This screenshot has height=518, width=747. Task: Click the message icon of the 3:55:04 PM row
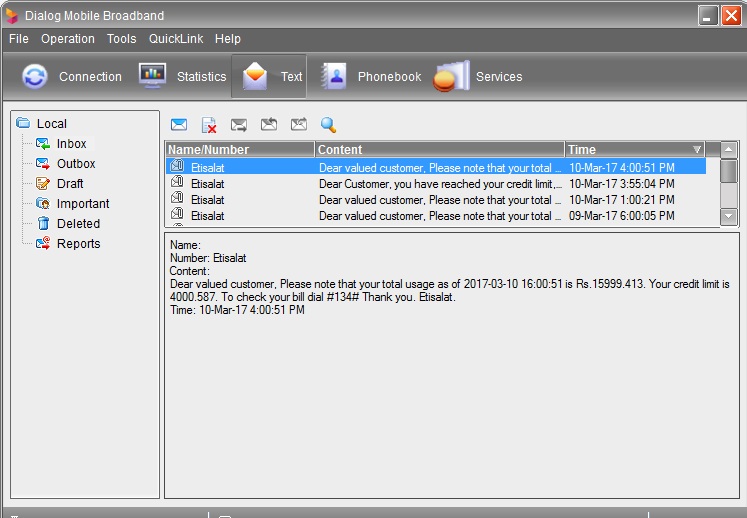[177, 182]
